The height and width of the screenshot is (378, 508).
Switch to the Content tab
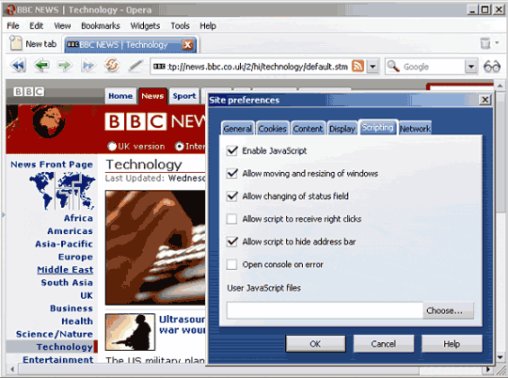(308, 128)
